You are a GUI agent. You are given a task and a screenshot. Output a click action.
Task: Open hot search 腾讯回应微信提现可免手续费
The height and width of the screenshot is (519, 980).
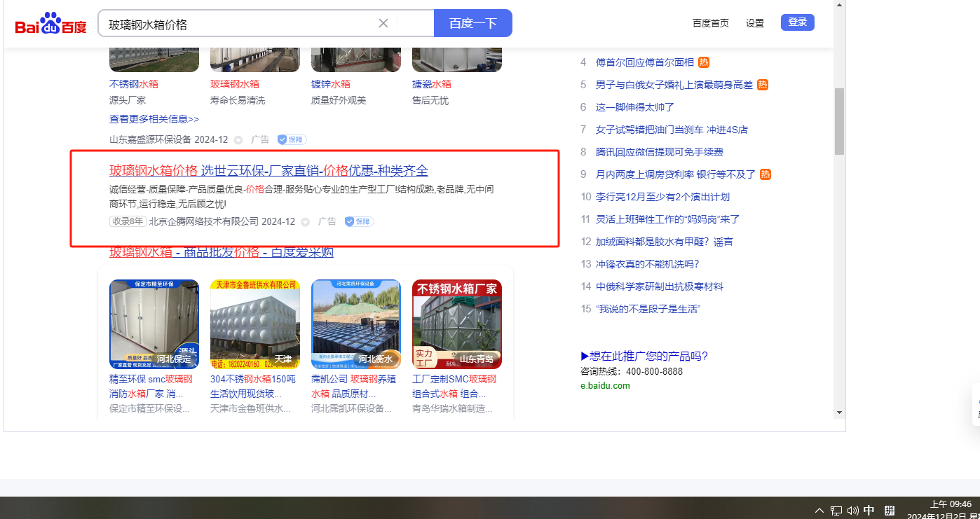[x=660, y=152]
